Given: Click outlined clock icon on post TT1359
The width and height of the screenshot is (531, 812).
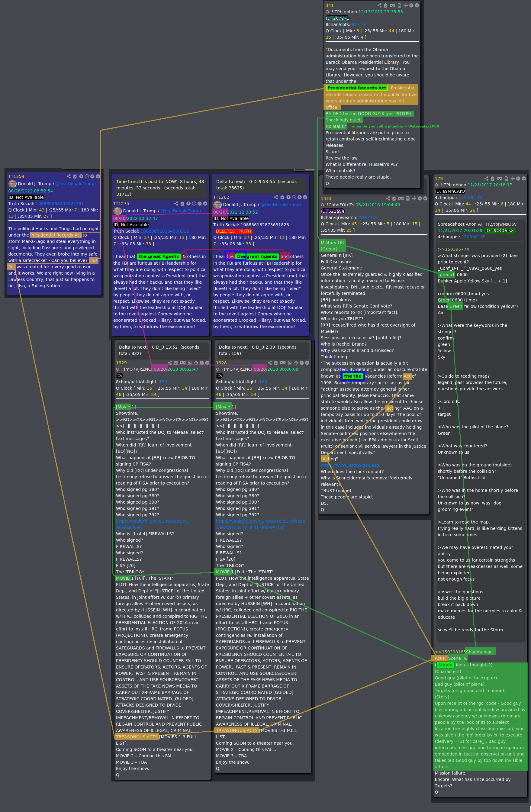Looking at the screenshot, I should 87,176.
